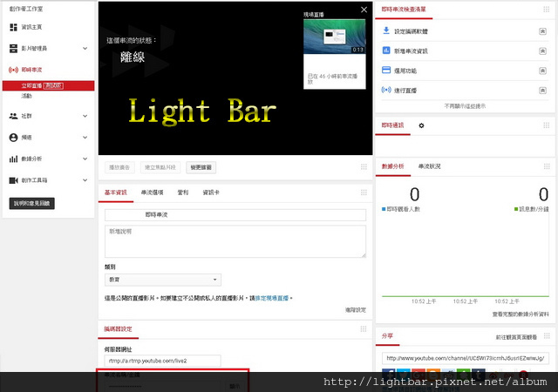Image resolution: width=558 pixels, height=392 pixels.
Task: Click drag-handle grid icon beside thumbnail buttons row
Action: (364, 167)
